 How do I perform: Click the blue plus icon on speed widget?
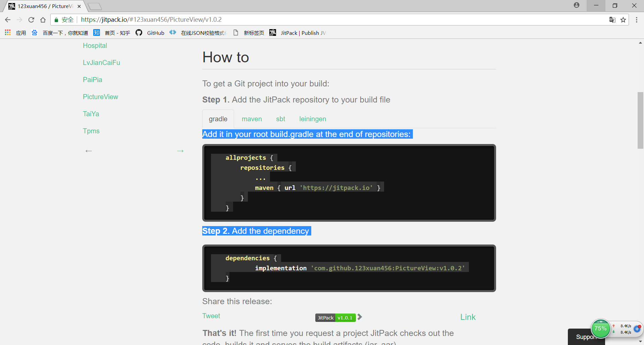pyautogui.click(x=637, y=329)
